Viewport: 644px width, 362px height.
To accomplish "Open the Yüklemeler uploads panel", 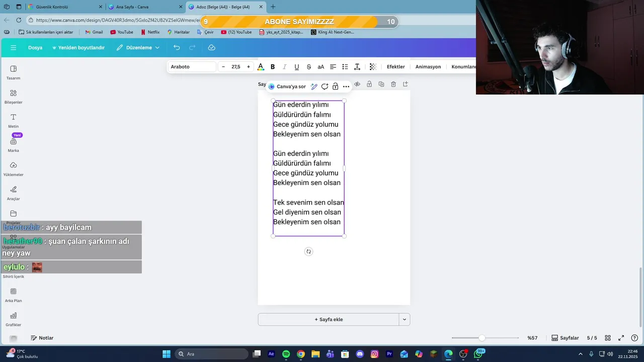I will pos(13,169).
